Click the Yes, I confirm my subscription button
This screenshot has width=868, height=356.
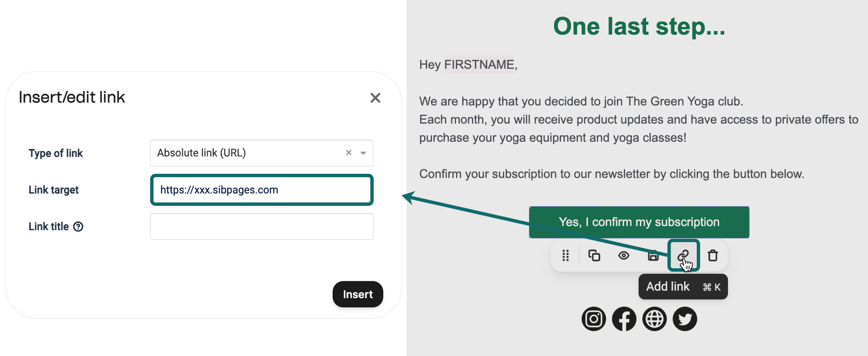639,222
